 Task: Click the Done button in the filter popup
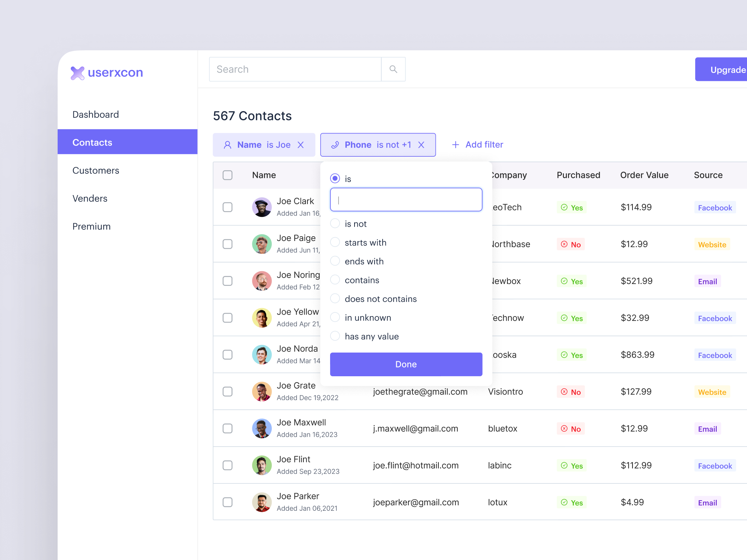coord(406,364)
